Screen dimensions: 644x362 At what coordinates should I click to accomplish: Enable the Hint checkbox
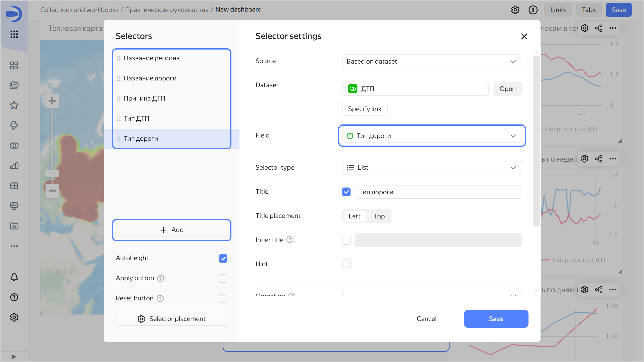pos(346,264)
